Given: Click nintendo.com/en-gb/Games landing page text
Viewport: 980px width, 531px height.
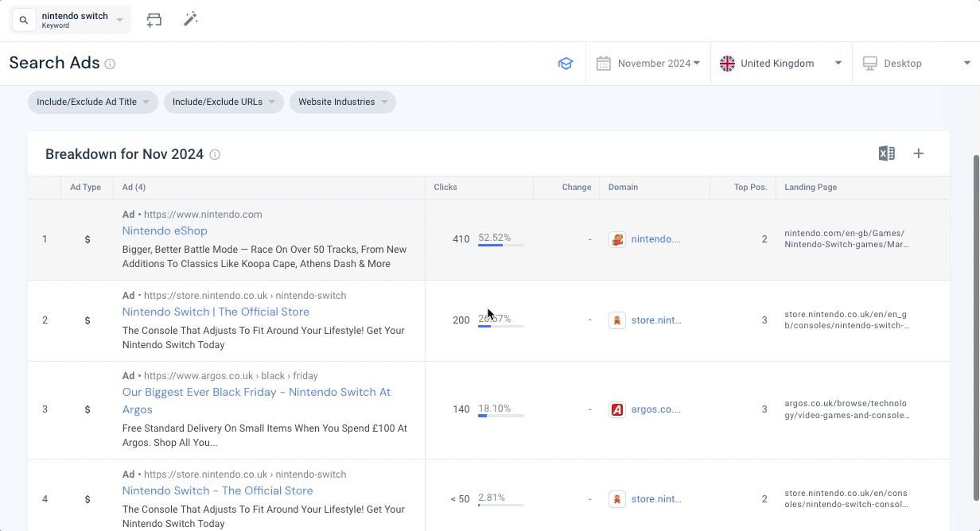Looking at the screenshot, I should click(846, 239).
